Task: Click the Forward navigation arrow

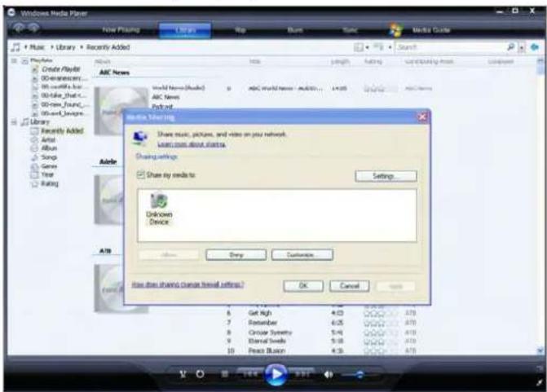Action: pos(34,28)
